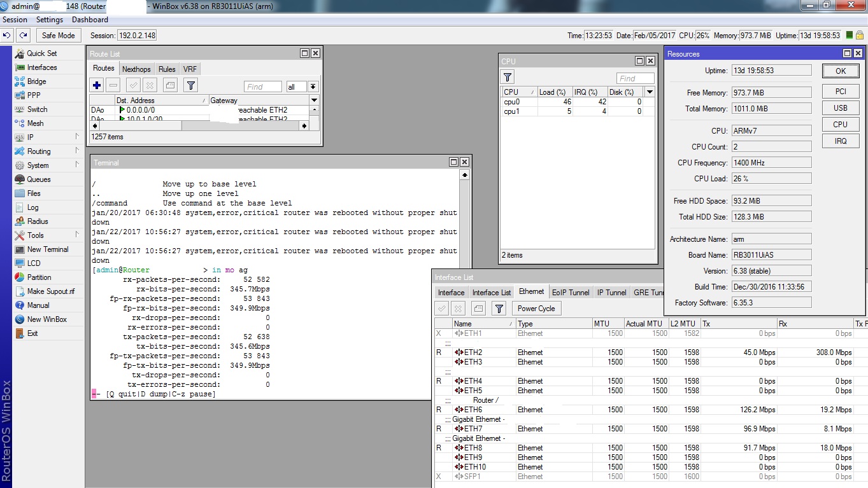Expand the Routing submenu in the sidebar
The image size is (868, 488).
tap(39, 151)
